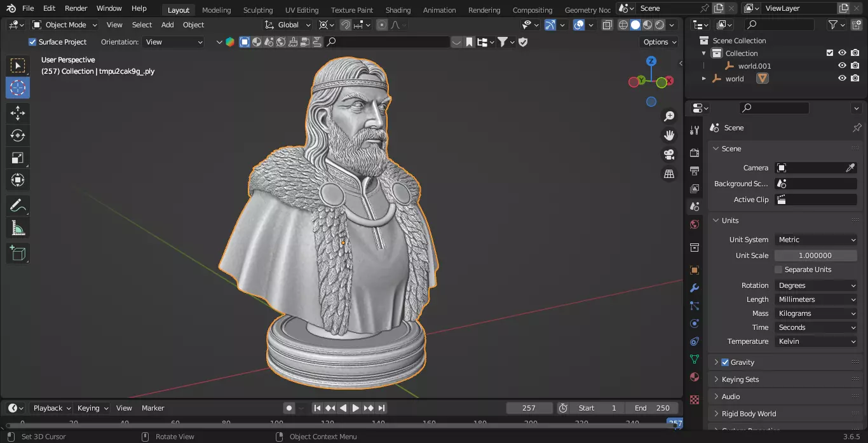868x443 pixels.
Task: Open the viewport Add menu
Action: point(167,25)
